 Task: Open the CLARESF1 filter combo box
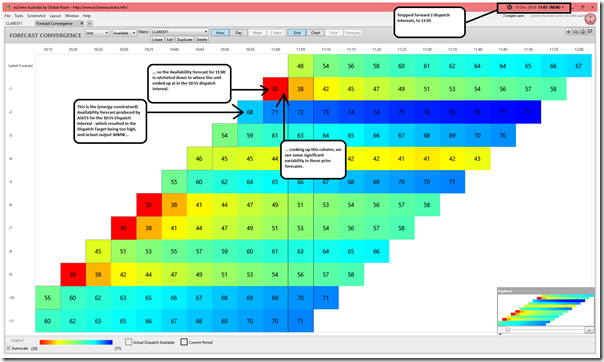click(180, 32)
